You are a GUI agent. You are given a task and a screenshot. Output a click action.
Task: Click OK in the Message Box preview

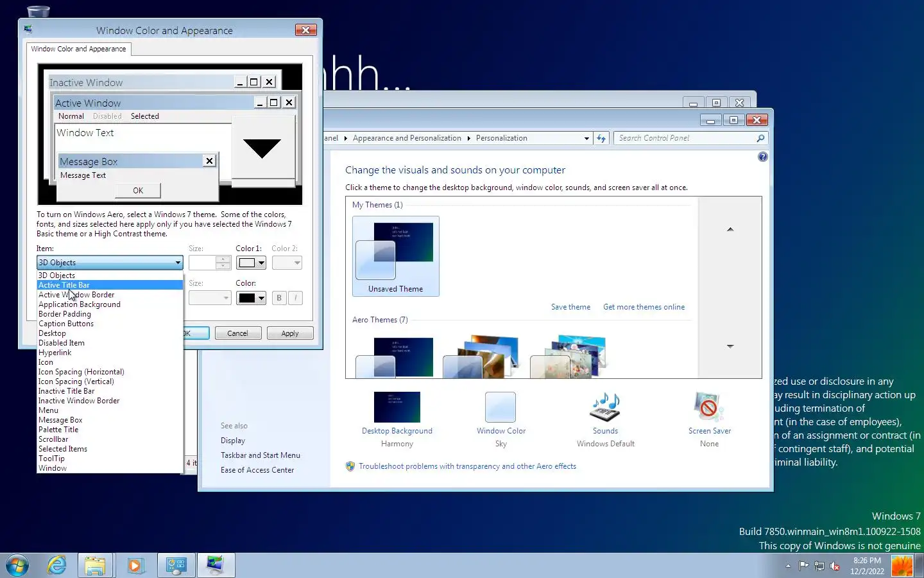tap(138, 191)
